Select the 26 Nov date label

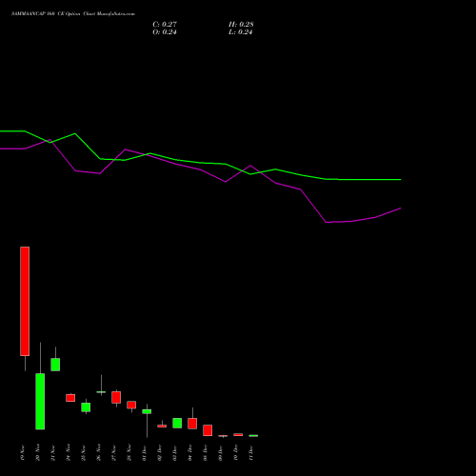tap(98, 453)
